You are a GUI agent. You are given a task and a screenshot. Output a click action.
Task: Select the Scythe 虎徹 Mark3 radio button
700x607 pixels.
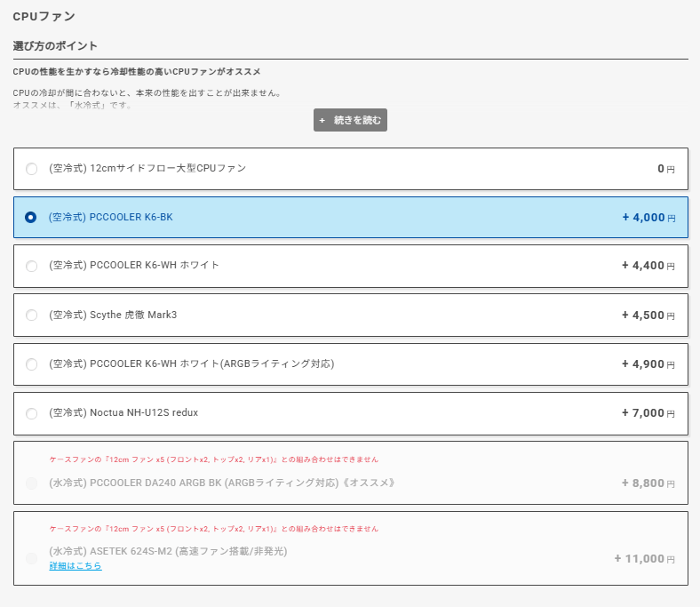(x=32, y=315)
